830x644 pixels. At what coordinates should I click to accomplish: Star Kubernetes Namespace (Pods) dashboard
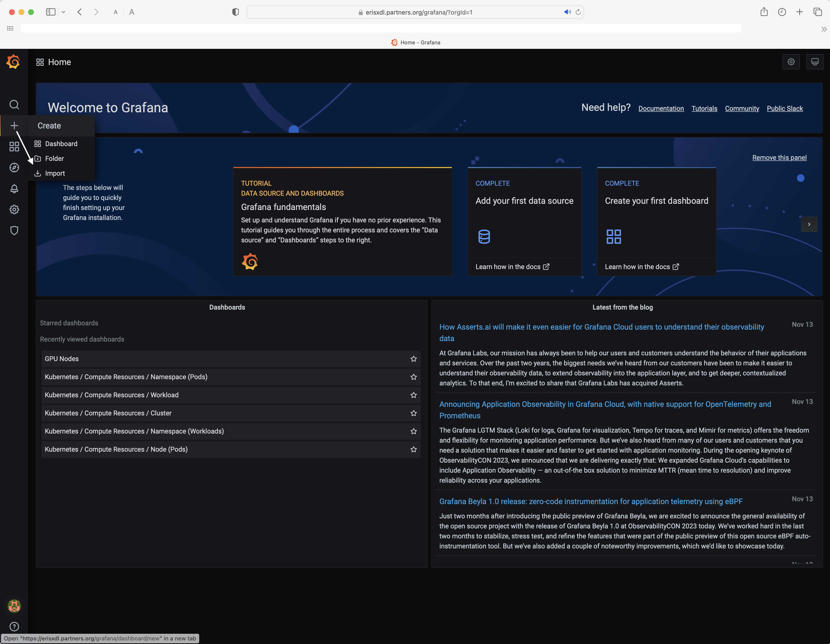tap(413, 377)
